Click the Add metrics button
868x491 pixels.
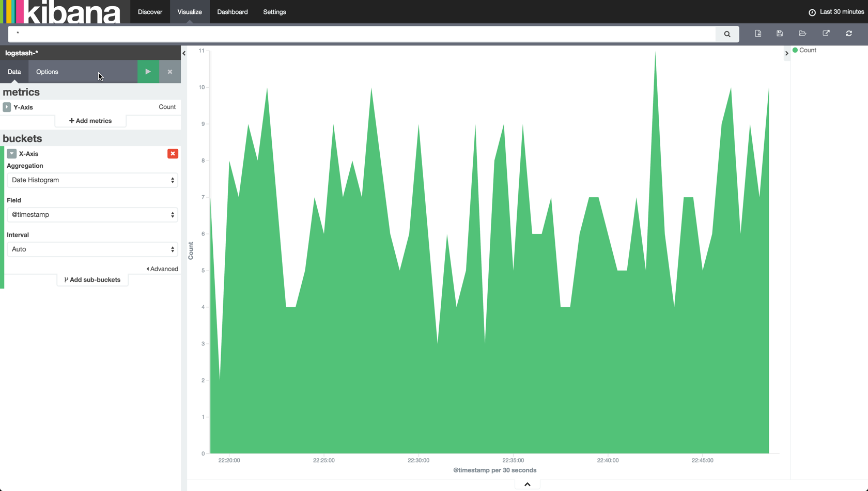(90, 121)
